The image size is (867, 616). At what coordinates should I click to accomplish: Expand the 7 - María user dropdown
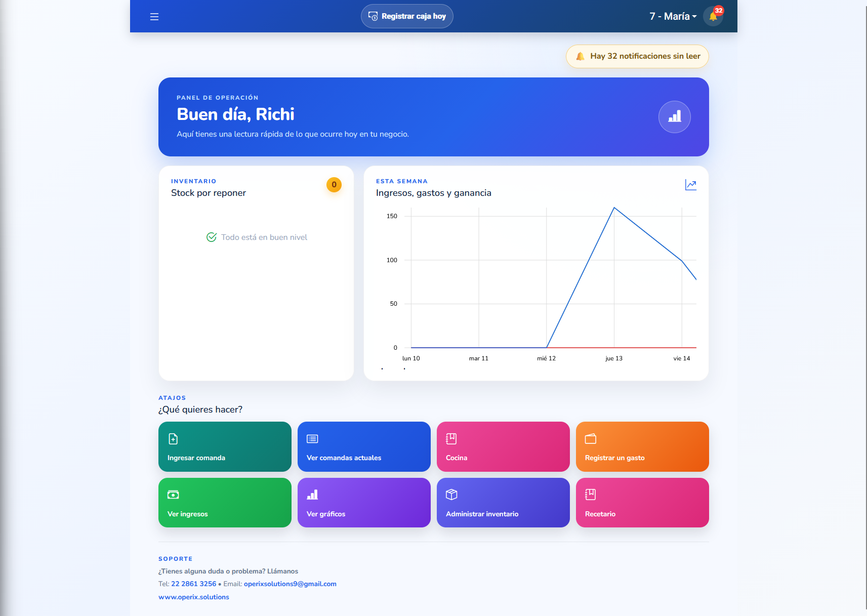pyautogui.click(x=673, y=17)
